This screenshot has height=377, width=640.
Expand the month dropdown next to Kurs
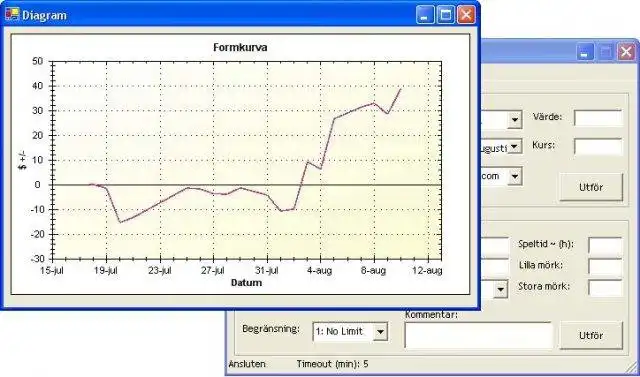(x=515, y=146)
